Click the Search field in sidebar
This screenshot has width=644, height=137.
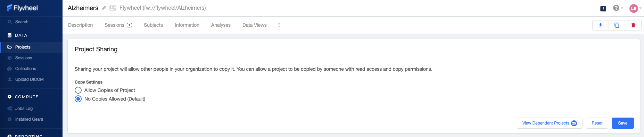31,22
